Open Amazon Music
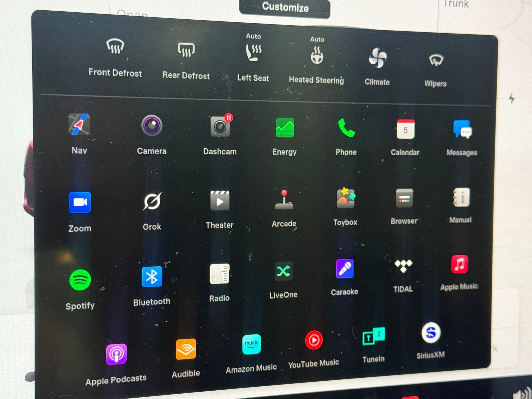 click(x=252, y=344)
